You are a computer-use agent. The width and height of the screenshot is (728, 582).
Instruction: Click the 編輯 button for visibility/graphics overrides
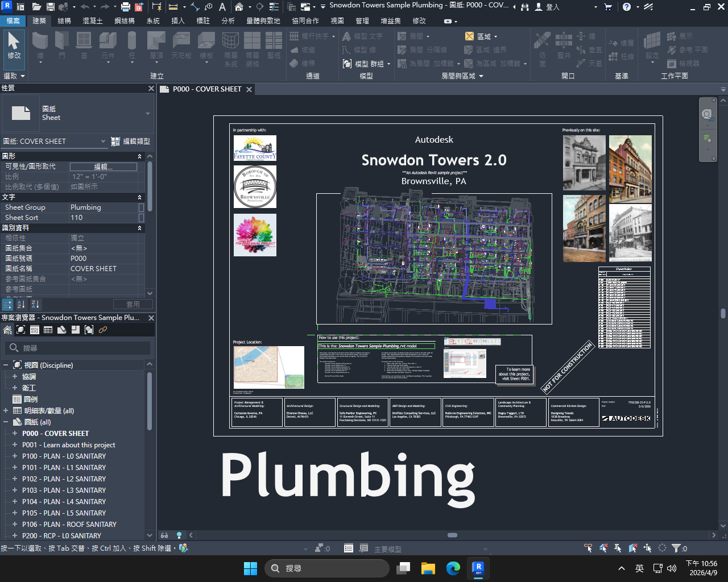coord(103,167)
